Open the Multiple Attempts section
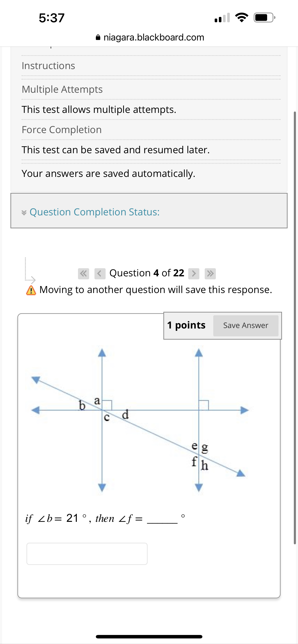The width and height of the screenshot is (298, 644). click(62, 89)
